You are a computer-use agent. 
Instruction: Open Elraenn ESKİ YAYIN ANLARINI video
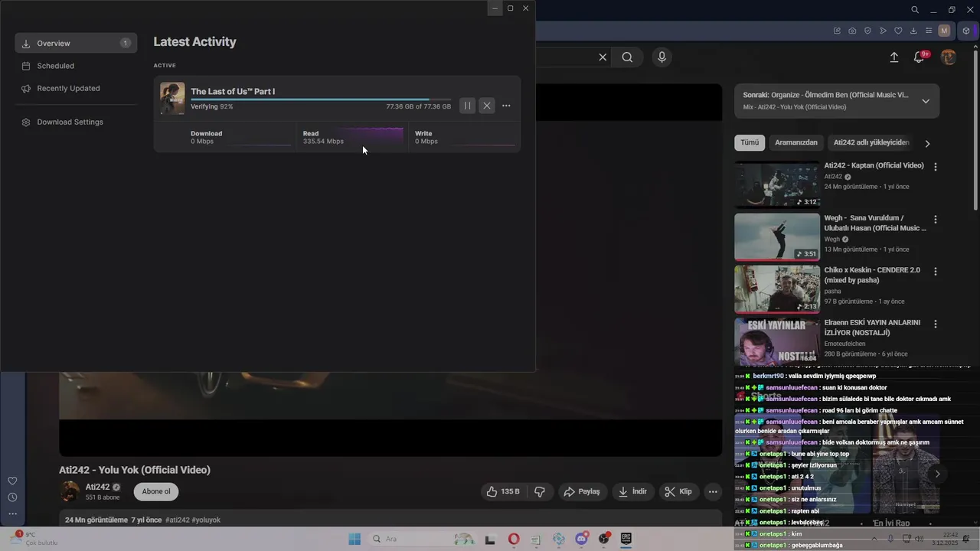[777, 341]
